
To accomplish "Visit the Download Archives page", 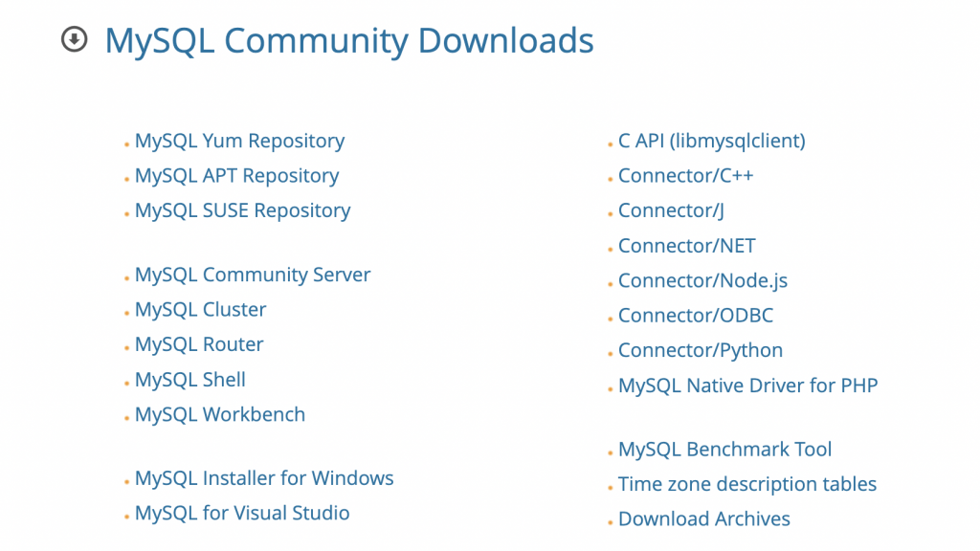I will tap(703, 519).
